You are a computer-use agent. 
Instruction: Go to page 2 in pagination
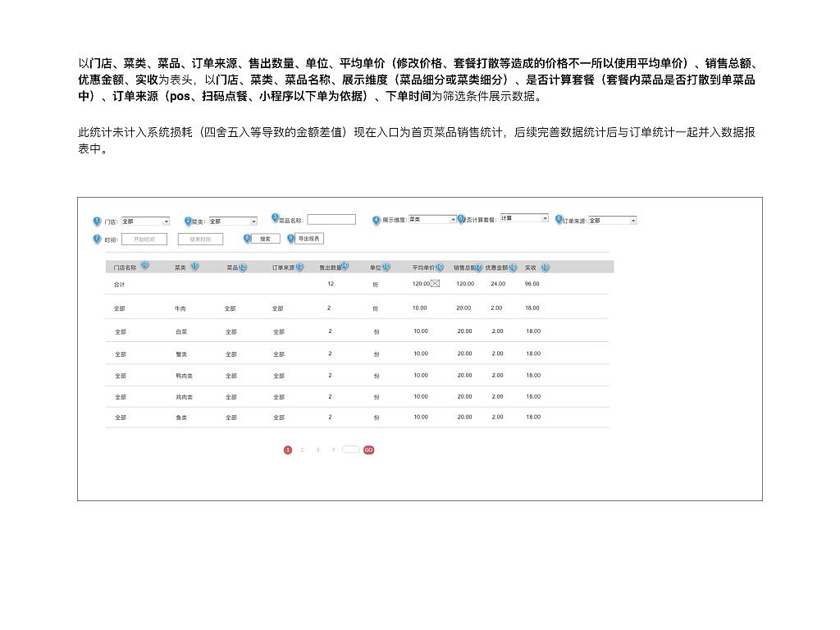tap(302, 450)
